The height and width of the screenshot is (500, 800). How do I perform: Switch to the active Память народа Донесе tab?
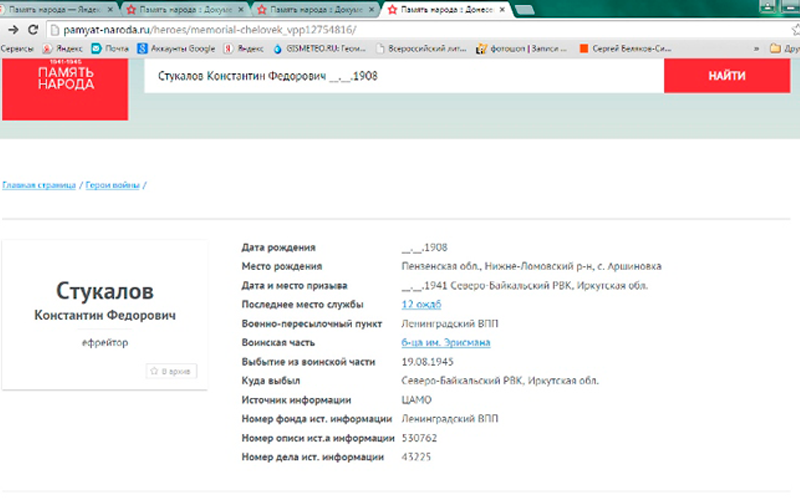pos(446,10)
